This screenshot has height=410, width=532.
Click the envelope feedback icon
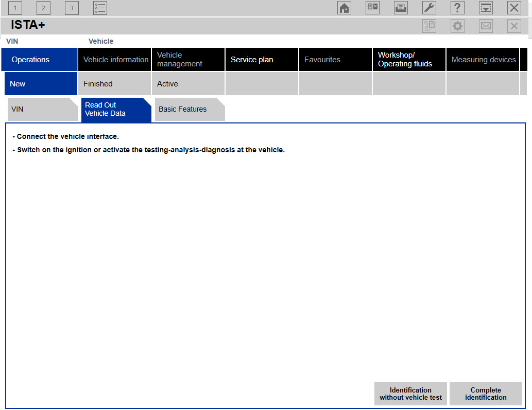point(486,26)
